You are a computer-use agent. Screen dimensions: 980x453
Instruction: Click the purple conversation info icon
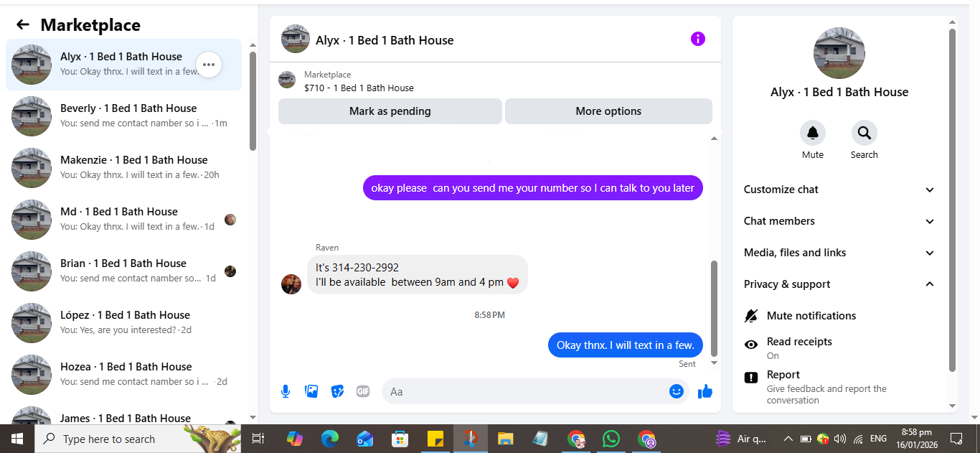[x=698, y=39]
